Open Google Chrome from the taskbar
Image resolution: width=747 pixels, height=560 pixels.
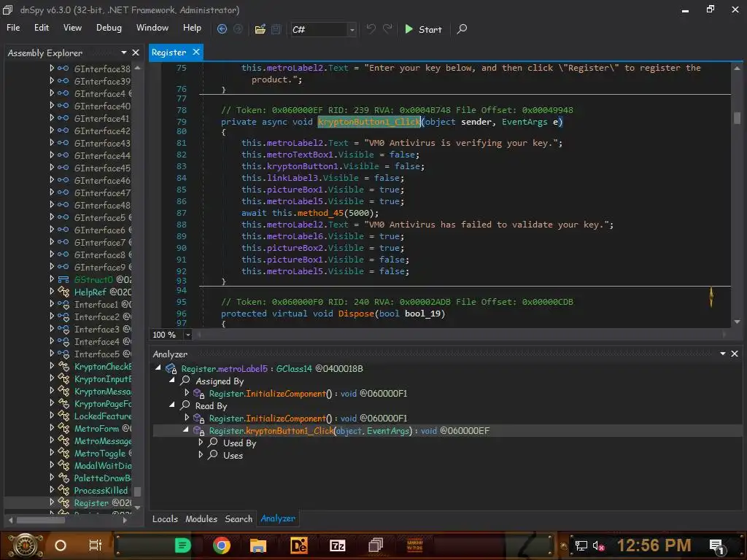[222, 545]
